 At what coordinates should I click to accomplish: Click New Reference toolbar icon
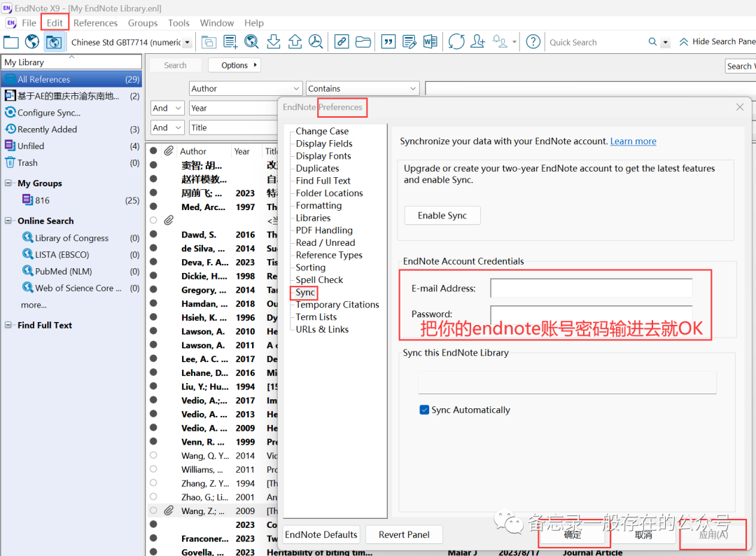pos(230,42)
